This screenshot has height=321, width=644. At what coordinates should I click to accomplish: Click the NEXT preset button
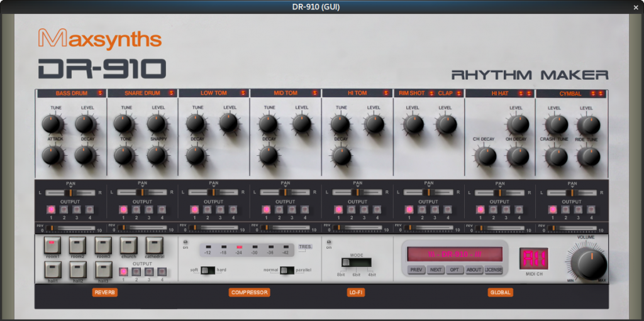coord(436,270)
